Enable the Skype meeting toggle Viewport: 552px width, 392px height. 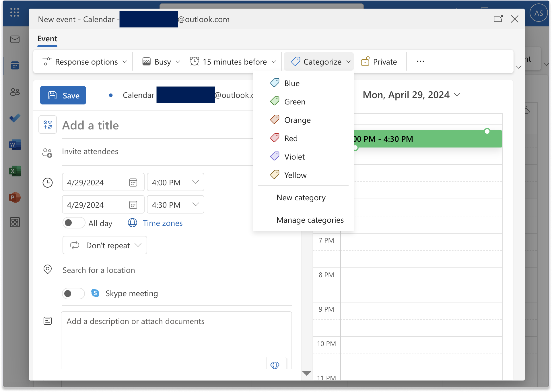point(73,293)
